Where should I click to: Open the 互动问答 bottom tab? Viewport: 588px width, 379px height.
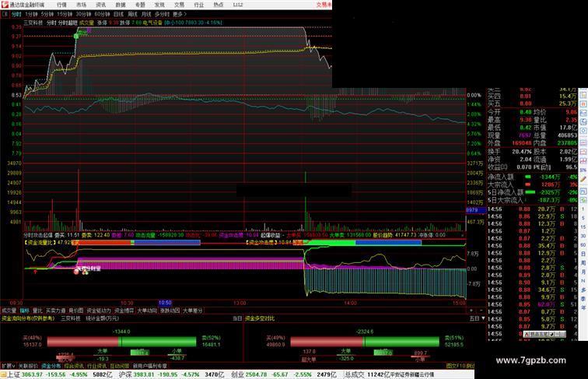tap(120, 366)
